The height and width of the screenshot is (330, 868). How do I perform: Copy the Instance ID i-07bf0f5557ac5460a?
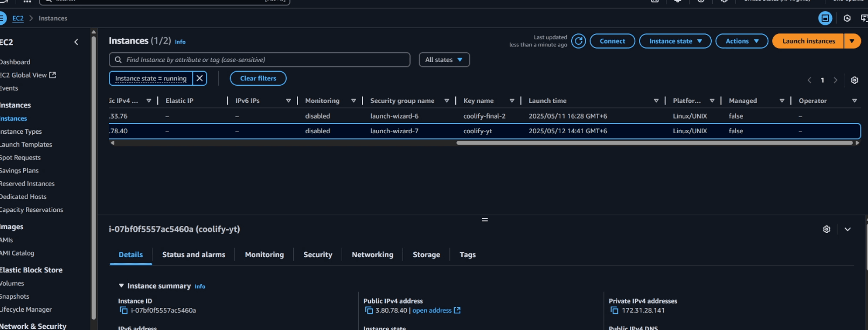coord(123,311)
